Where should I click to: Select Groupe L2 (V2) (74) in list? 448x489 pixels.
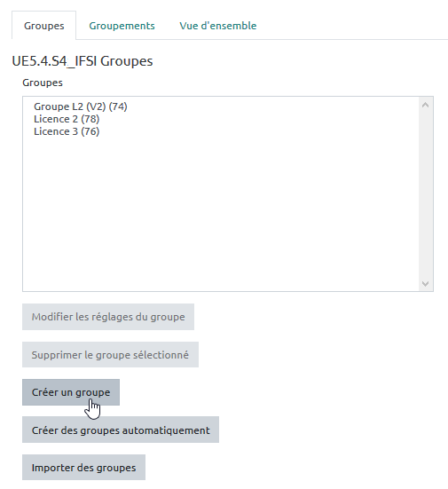81,106
